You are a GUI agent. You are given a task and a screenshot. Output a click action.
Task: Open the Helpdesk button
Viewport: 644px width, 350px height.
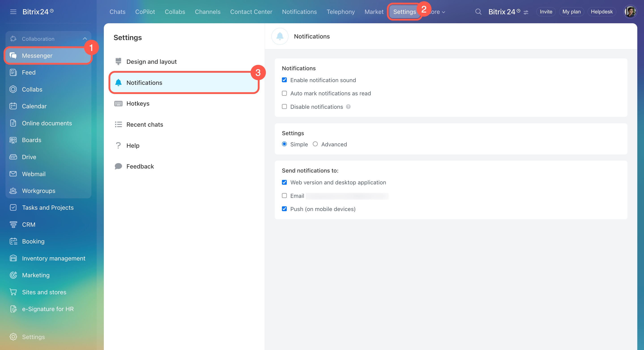pyautogui.click(x=601, y=12)
